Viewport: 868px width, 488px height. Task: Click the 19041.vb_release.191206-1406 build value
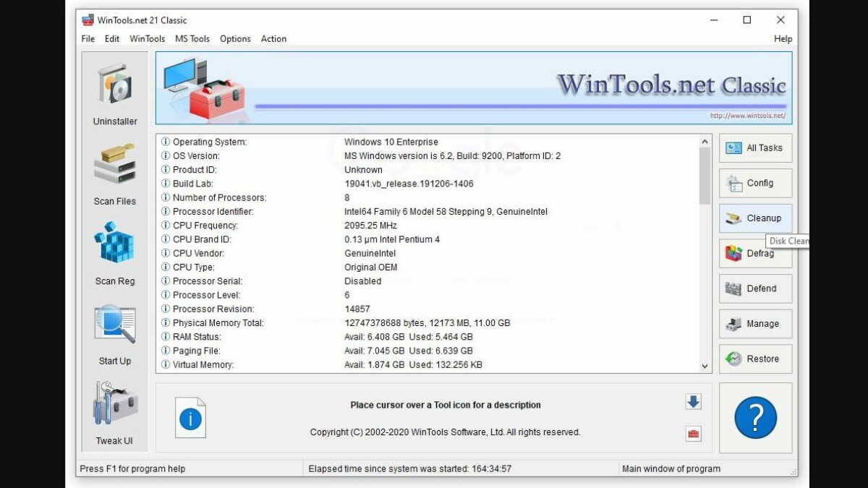(x=409, y=184)
